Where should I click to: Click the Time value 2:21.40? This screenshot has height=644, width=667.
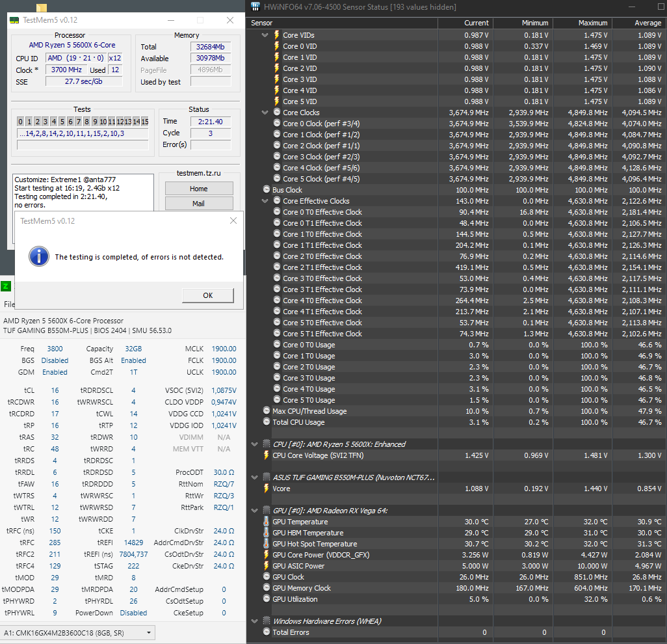point(211,121)
